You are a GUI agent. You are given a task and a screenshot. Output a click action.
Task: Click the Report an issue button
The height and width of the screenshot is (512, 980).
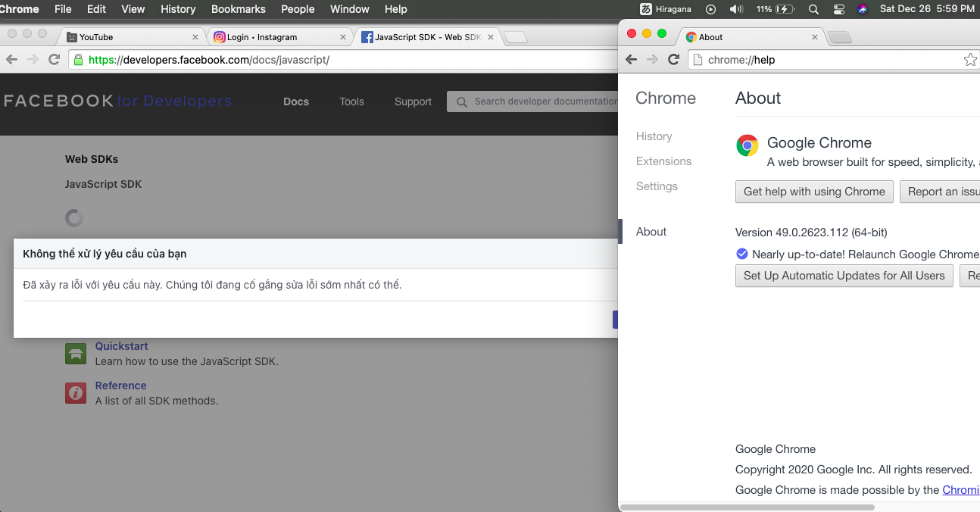click(940, 192)
